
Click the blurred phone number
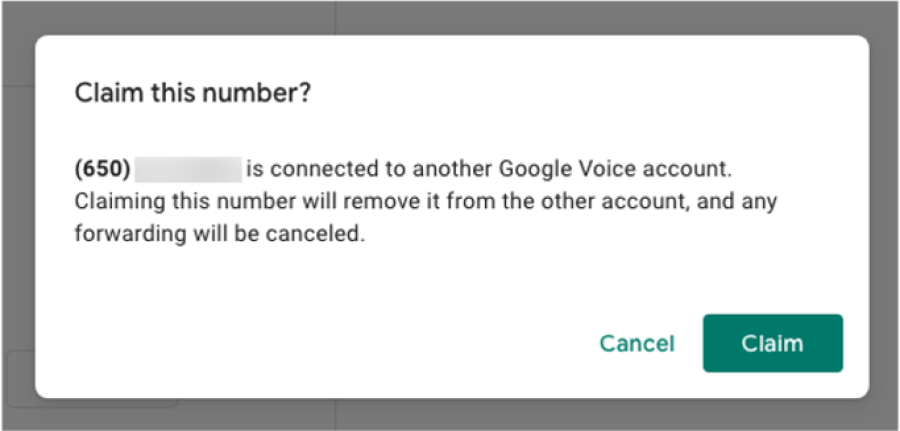(188, 167)
